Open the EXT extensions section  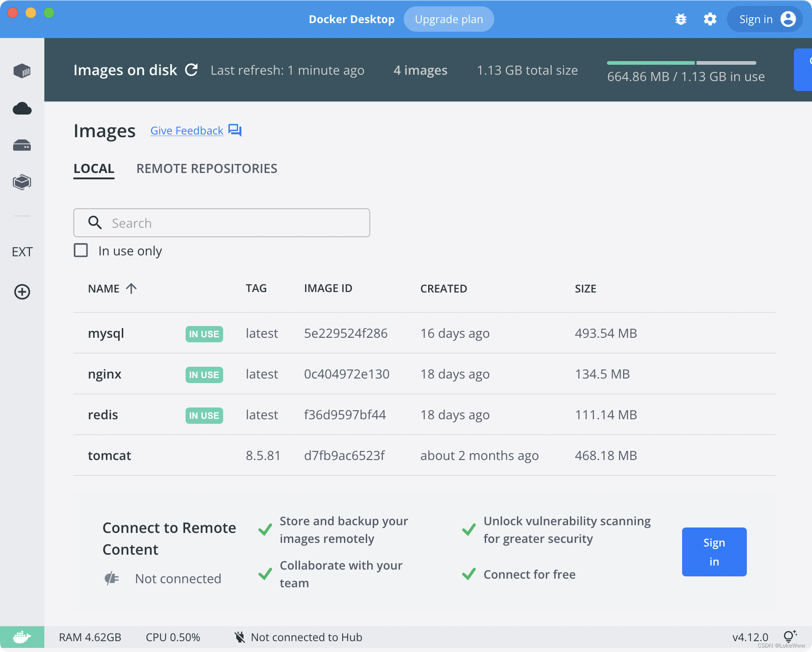point(22,252)
